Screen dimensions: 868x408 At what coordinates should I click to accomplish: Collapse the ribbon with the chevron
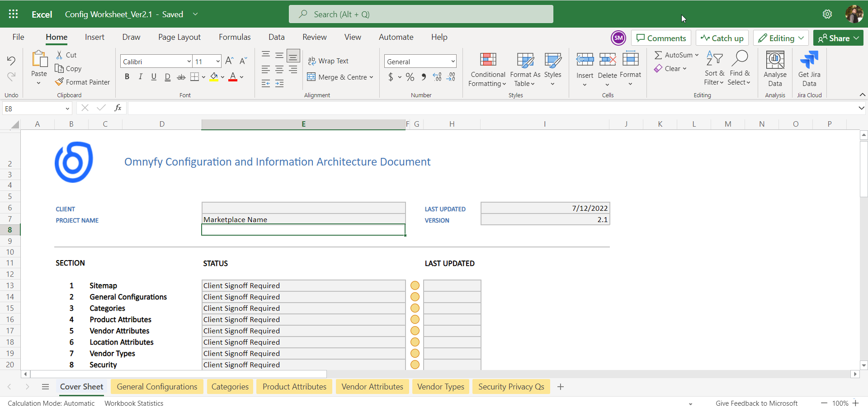tap(862, 95)
